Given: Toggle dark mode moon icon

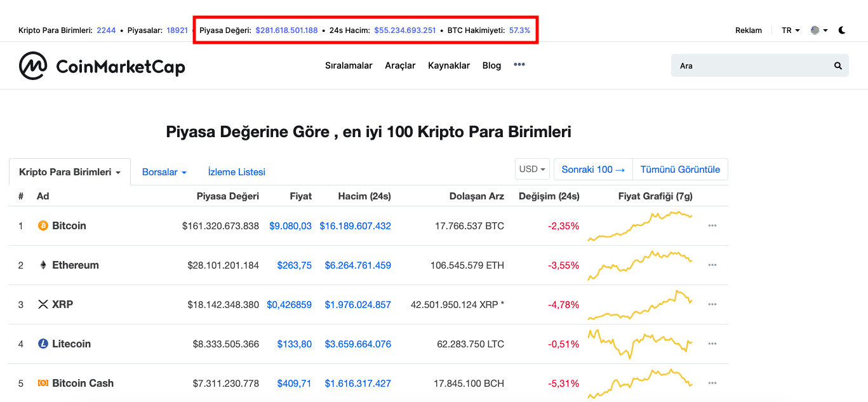Looking at the screenshot, I should tap(842, 30).
